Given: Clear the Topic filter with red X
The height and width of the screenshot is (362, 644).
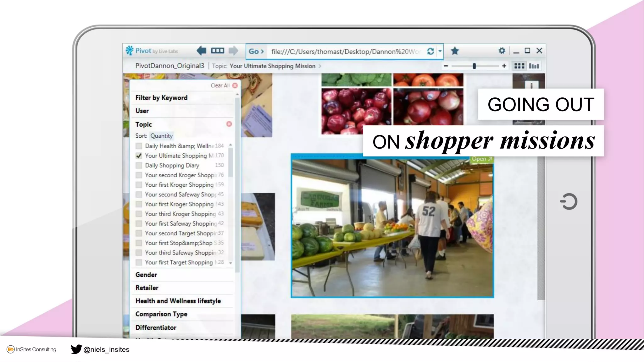Looking at the screenshot, I should tap(229, 124).
